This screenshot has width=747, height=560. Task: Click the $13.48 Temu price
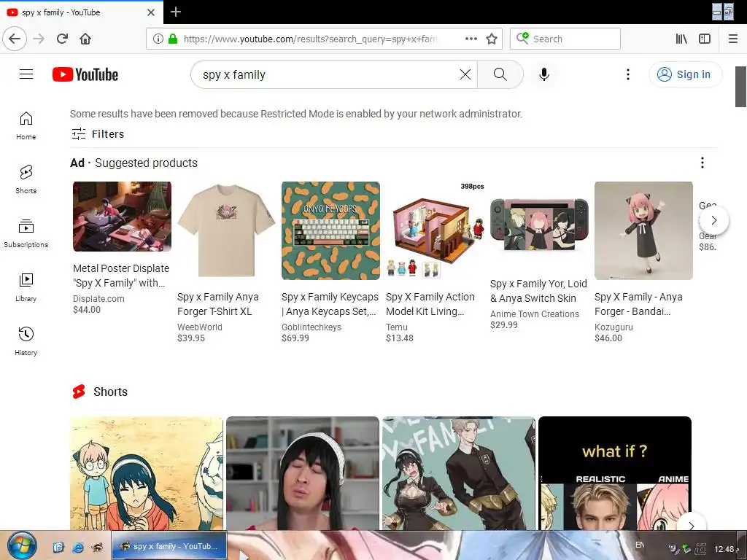point(400,338)
